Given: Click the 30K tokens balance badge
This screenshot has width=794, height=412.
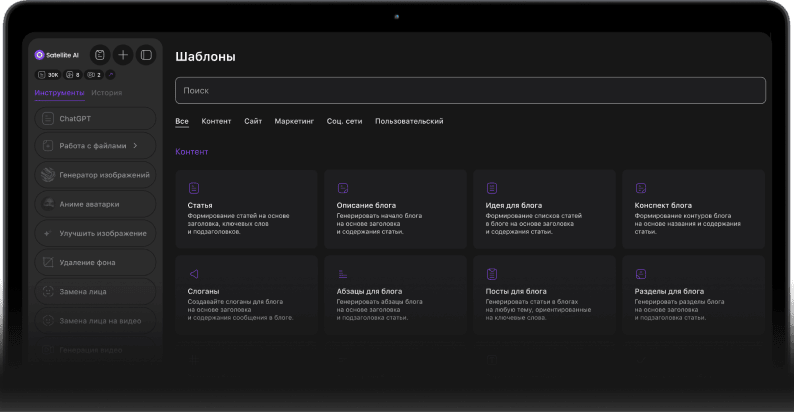Looking at the screenshot, I should click(x=47, y=75).
